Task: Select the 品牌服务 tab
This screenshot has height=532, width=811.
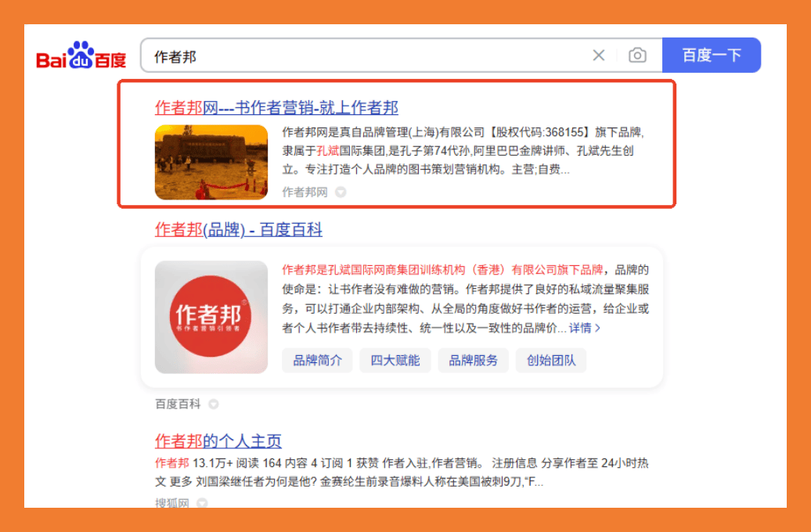Action: click(x=474, y=361)
